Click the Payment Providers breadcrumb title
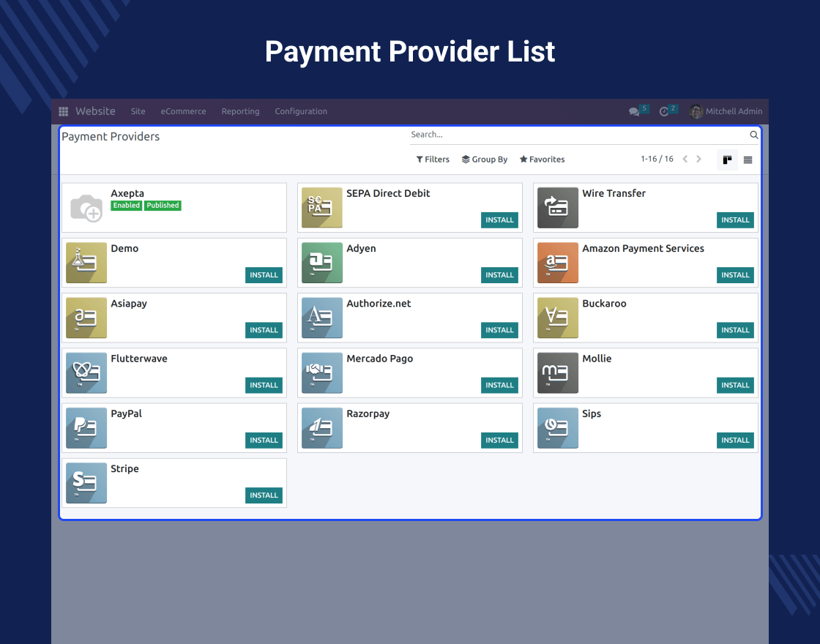Screen dimensions: 820x644 coord(111,136)
